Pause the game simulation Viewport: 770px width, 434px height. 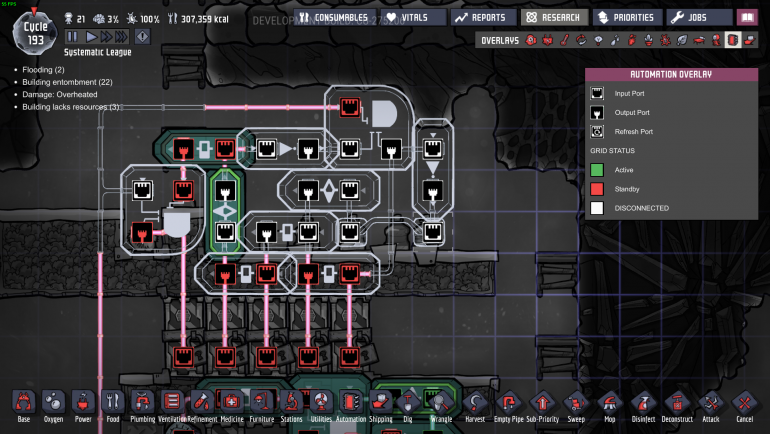[72, 36]
